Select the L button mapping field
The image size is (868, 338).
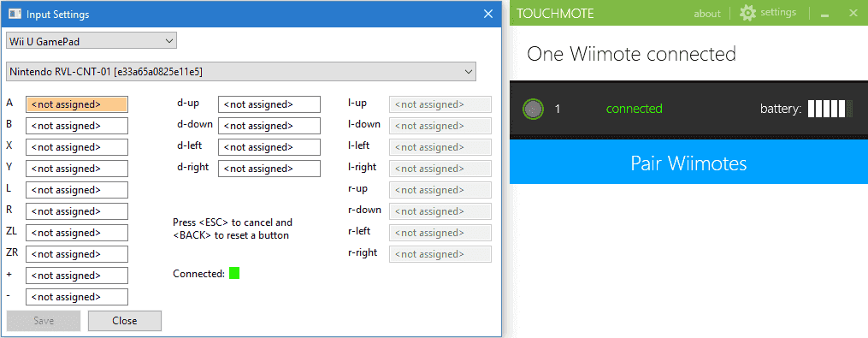pyautogui.click(x=77, y=189)
